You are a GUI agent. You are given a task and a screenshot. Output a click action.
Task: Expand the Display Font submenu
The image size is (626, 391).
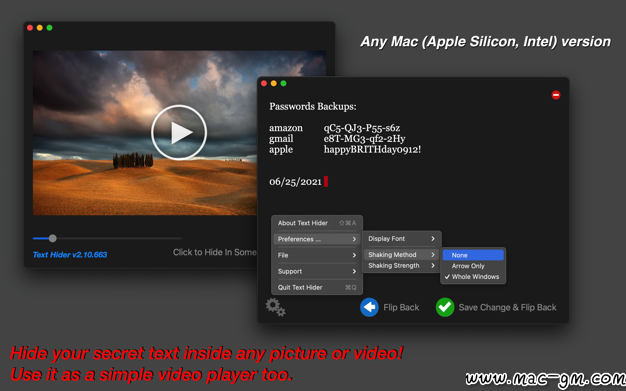(401, 238)
